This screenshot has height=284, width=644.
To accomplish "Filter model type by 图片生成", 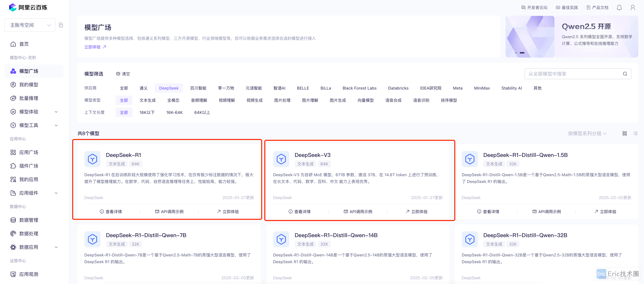I will point(338,100).
